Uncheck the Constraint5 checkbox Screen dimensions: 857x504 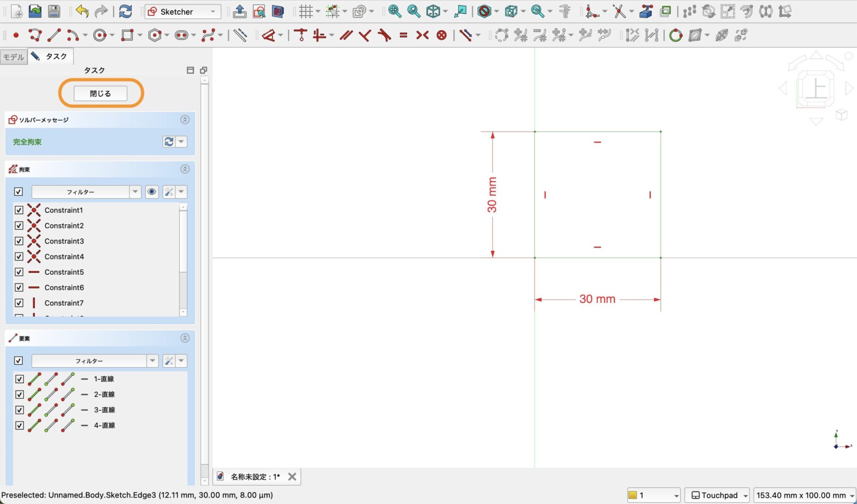click(x=19, y=272)
